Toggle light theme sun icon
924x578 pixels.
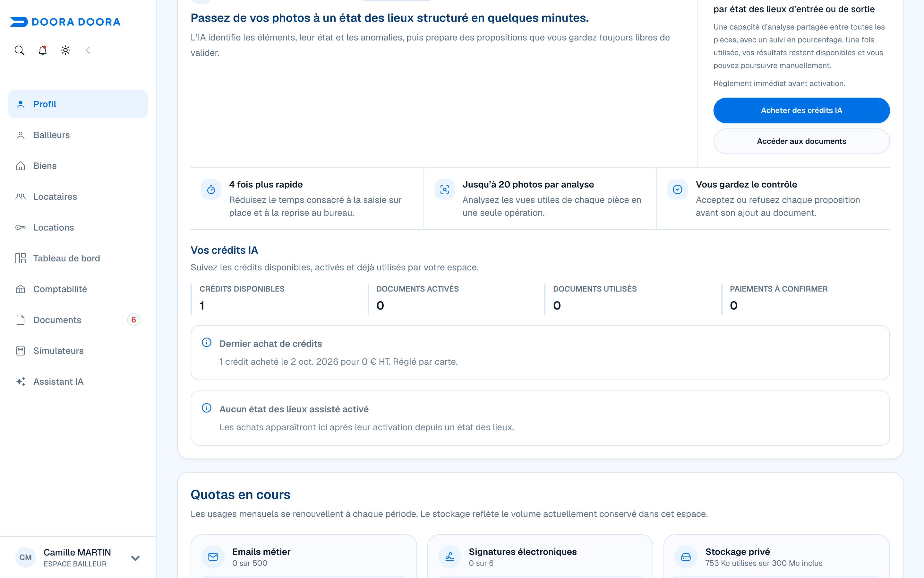pos(65,50)
